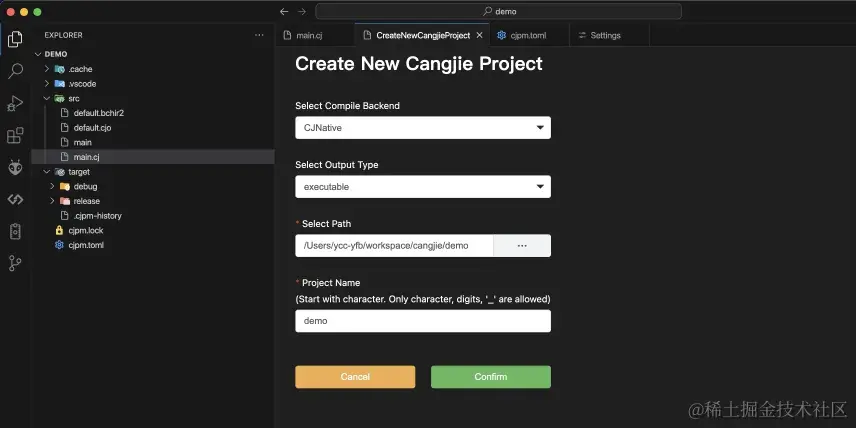This screenshot has height=428, width=856.
Task: Open the PlatformIO alien icon
Action: 15,168
